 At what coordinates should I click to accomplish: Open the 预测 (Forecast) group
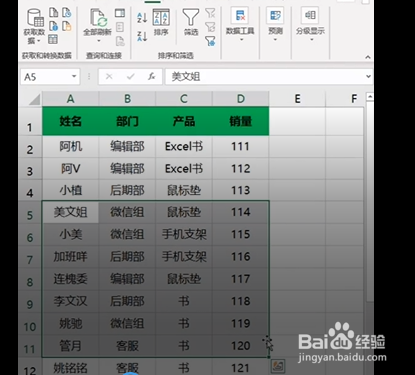click(x=275, y=24)
